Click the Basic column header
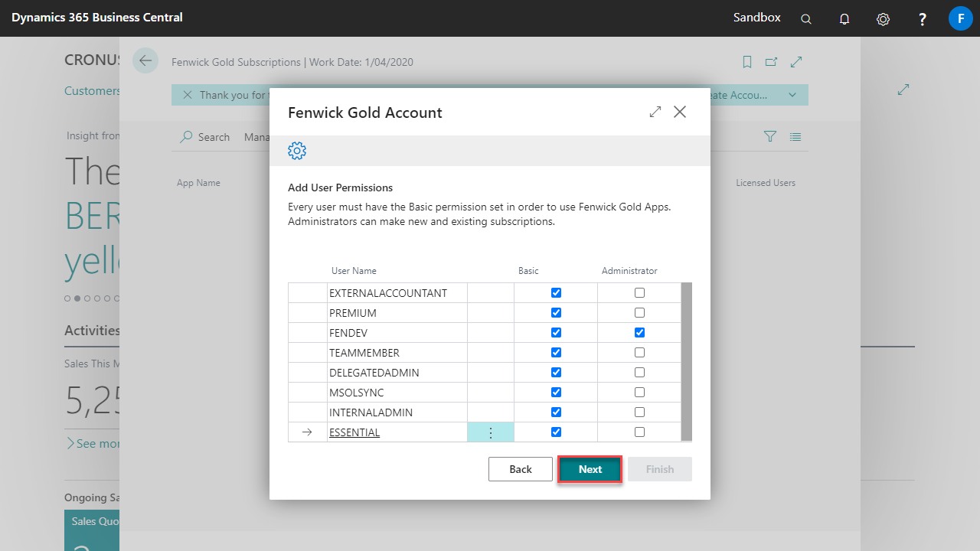 click(528, 271)
